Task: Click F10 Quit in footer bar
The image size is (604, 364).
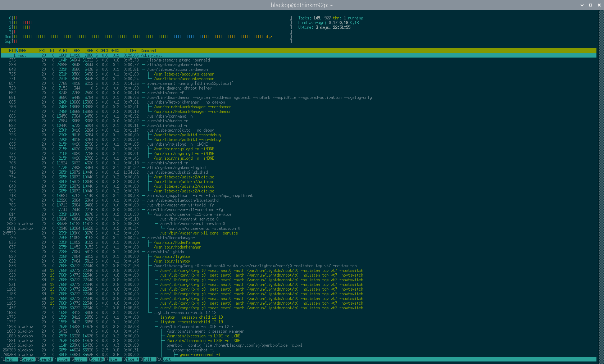Action: pos(164,359)
